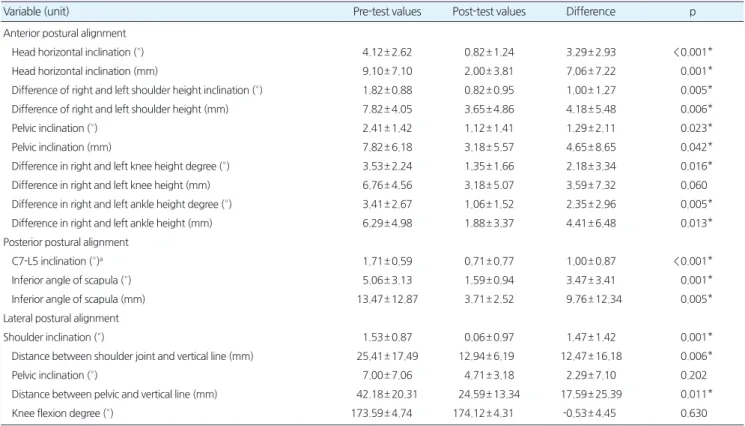Screen dimensions: 745x426
Task: Select the 'Head horizontal inclination (°)' row label
Action: point(77,52)
